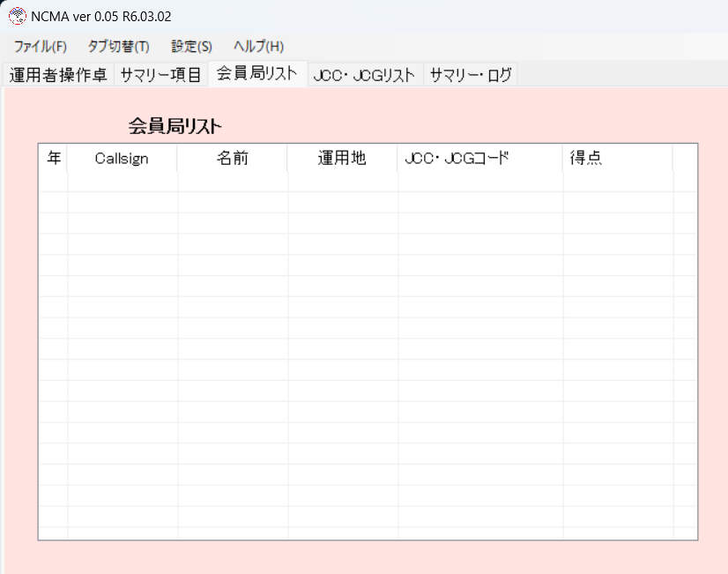728x574 pixels.
Task: Go to the JCC・JCGリスト tab
Action: [x=363, y=75]
